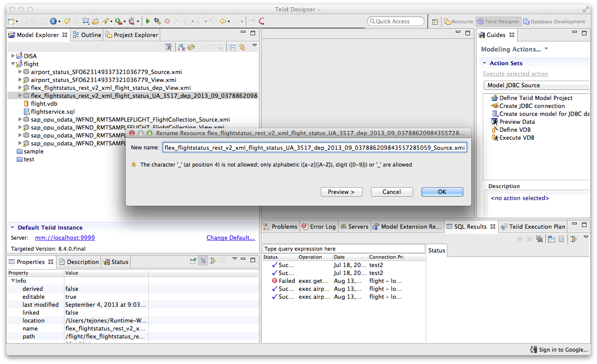The width and height of the screenshot is (597, 364).
Task: Click the filters icon in SQL Results toolbar
Action: tap(573, 239)
